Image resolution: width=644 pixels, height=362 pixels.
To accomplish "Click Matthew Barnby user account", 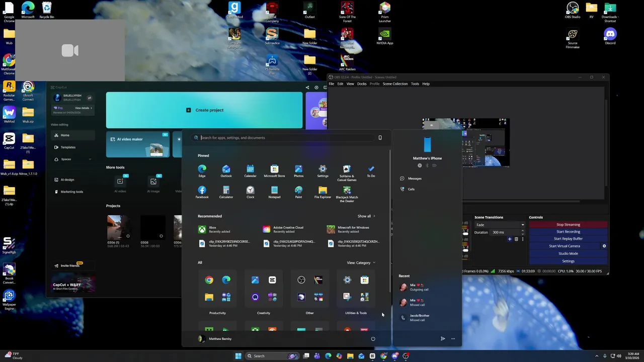I will [x=215, y=339].
